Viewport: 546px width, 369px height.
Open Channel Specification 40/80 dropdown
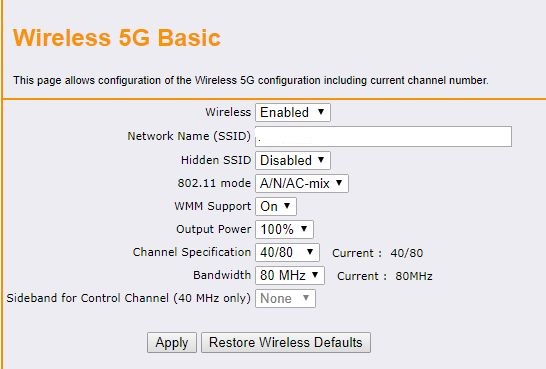[x=287, y=252]
